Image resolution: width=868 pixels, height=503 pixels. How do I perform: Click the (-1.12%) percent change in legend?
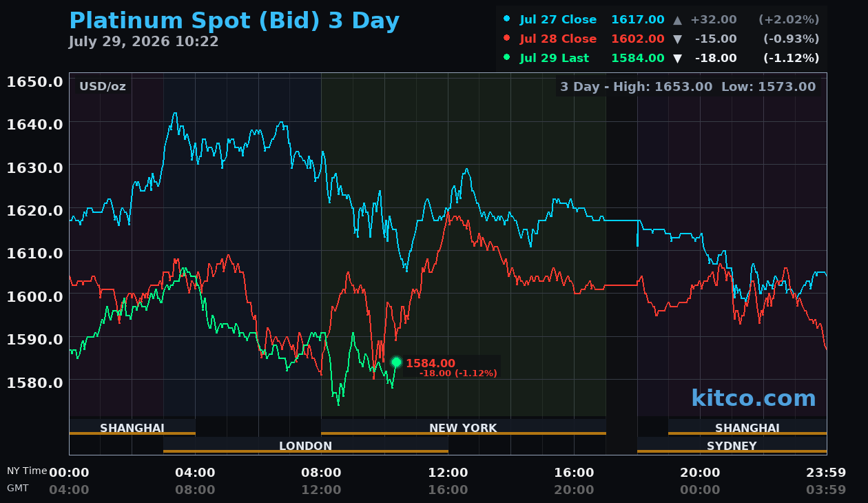791,59
